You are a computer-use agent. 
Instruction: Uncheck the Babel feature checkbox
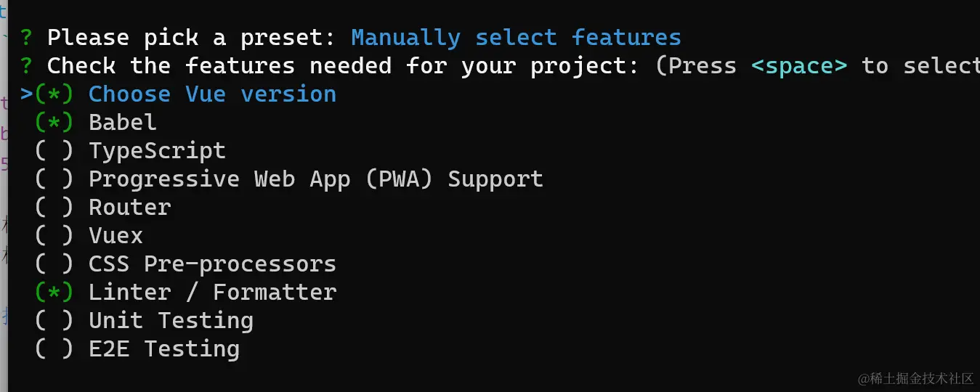[54, 123]
